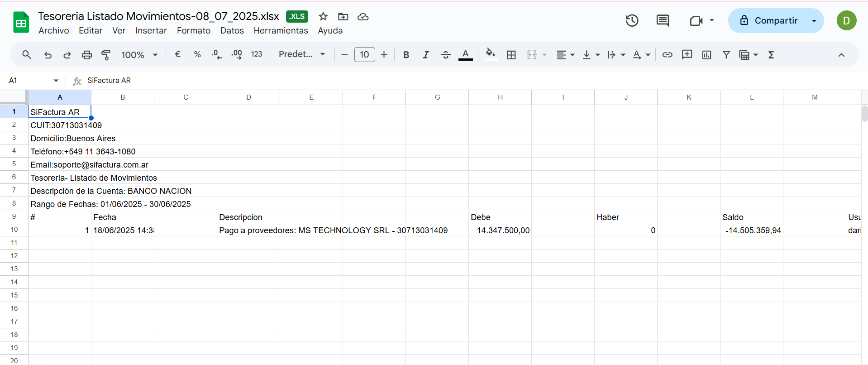Open the Editar menu
The image size is (868, 365).
pyautogui.click(x=91, y=30)
